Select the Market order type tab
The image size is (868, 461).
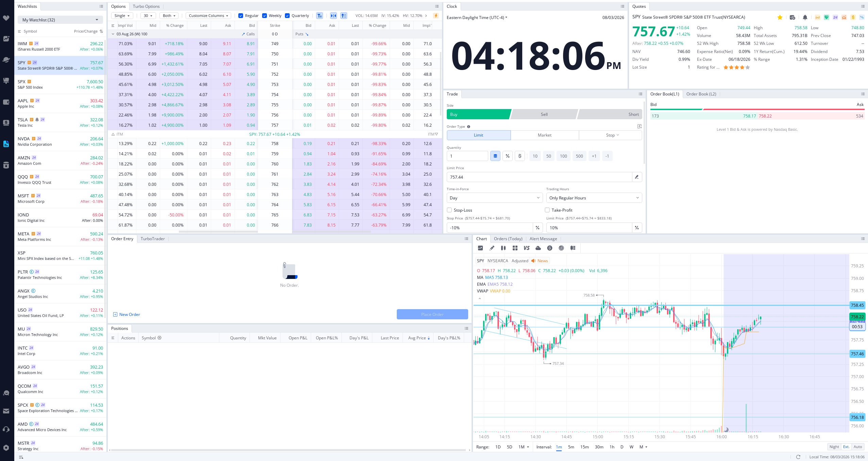[x=545, y=135]
